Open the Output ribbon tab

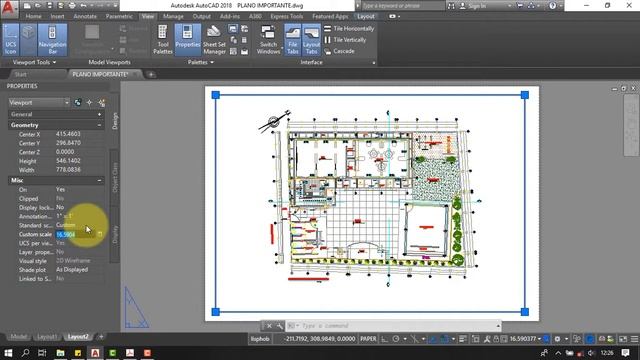[x=202, y=17]
